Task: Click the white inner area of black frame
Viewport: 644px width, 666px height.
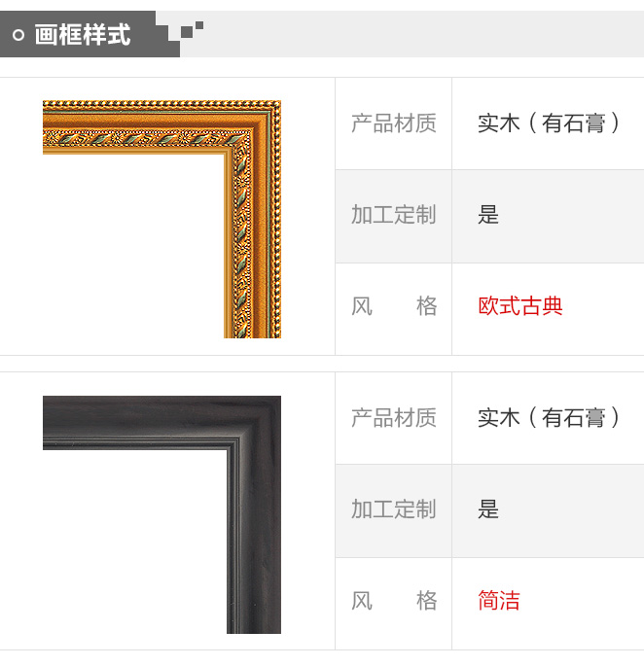Action: coord(135,542)
